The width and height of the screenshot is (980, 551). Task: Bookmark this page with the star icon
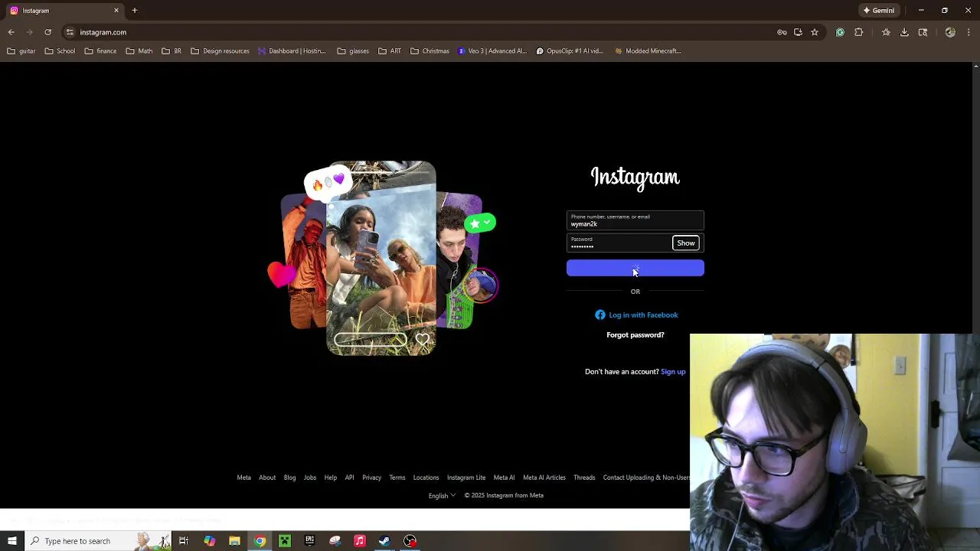815,32
